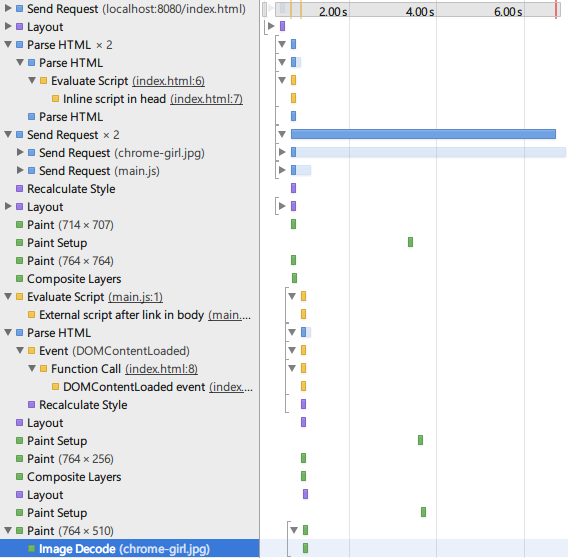Click the purple Recalculate Style icon under Send Request
Image resolution: width=568 pixels, height=558 pixels.
coord(20,188)
